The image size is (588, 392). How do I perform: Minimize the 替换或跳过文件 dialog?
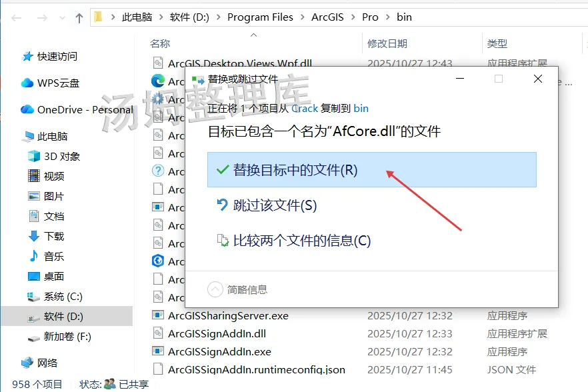(460, 79)
